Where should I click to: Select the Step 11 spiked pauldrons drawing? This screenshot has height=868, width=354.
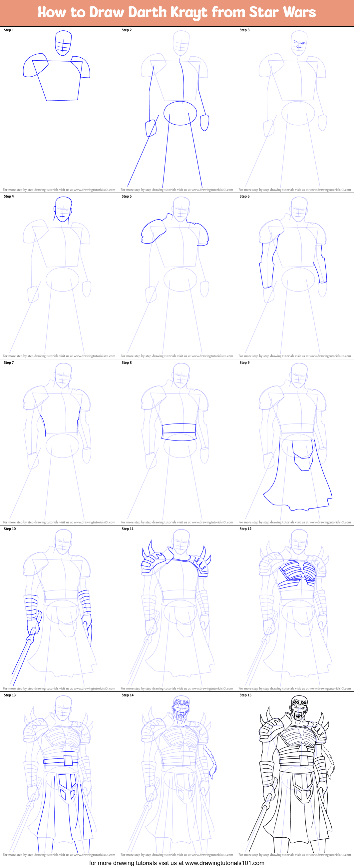[177, 606]
